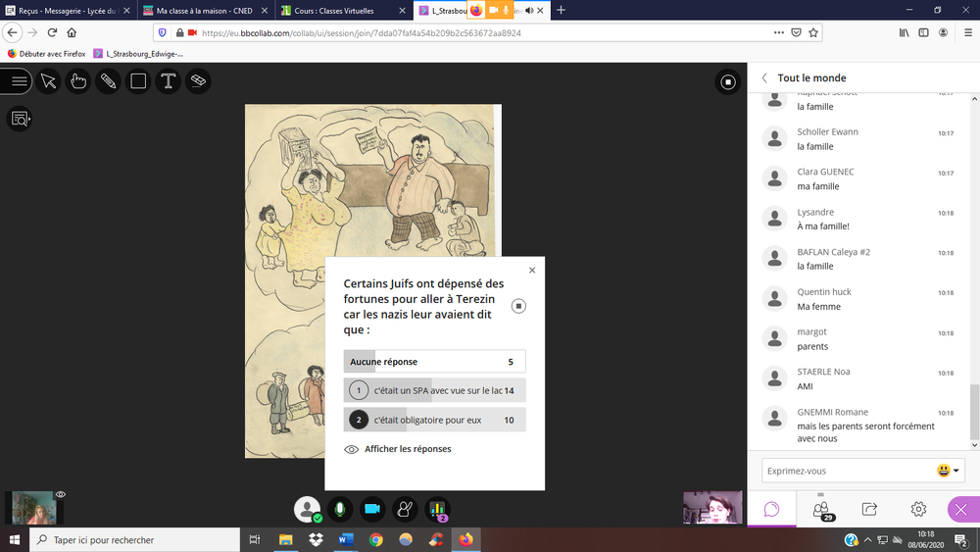Open the share content tab
This screenshot has height=552, width=980.
click(x=869, y=509)
